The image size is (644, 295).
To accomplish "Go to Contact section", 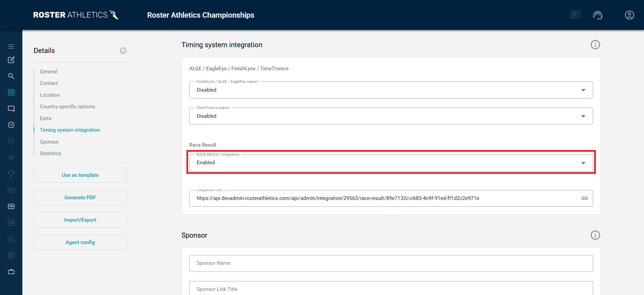I will [x=49, y=83].
